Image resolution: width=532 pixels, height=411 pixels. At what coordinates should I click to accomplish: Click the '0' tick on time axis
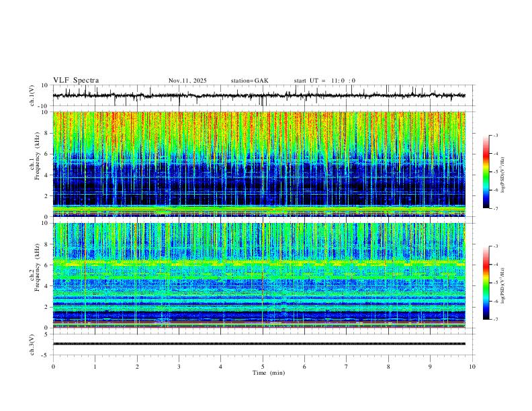click(x=53, y=367)
